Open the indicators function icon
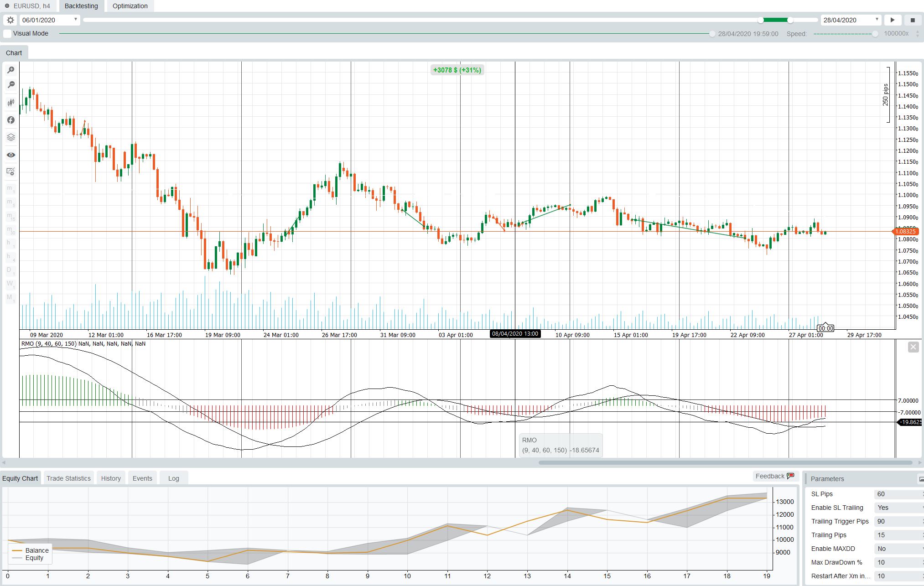The width and height of the screenshot is (924, 586). click(10, 120)
